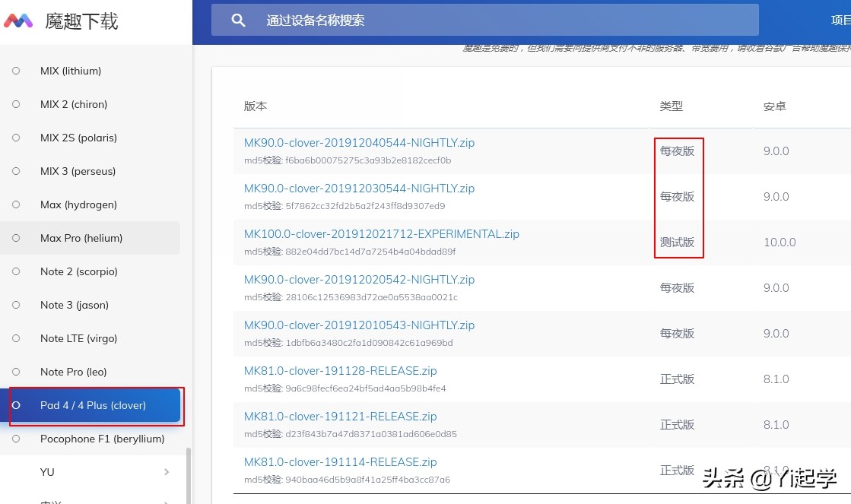Download MK90.0-clover-201912010543-NIGHTLY.zip
The image size is (851, 504).
point(359,325)
